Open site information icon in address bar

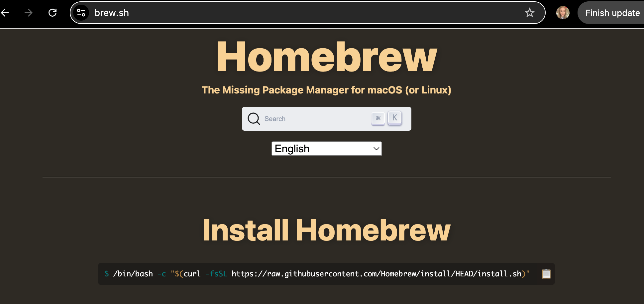[81, 13]
